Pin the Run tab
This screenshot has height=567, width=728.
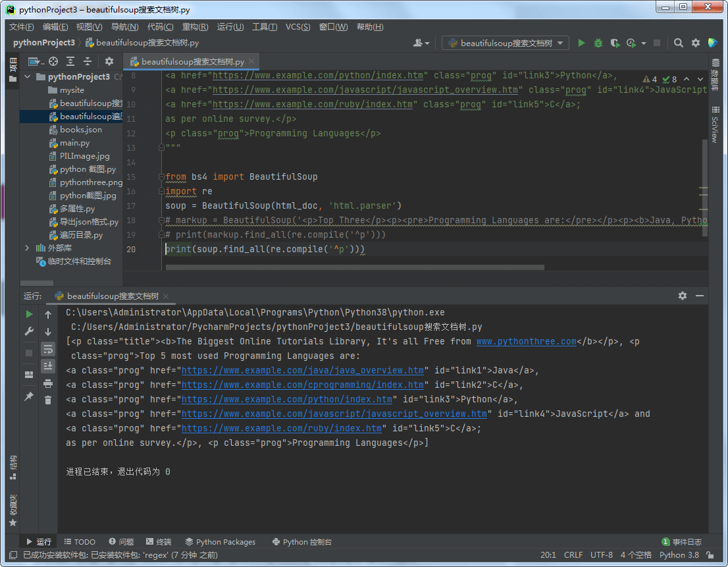pyautogui.click(x=29, y=396)
